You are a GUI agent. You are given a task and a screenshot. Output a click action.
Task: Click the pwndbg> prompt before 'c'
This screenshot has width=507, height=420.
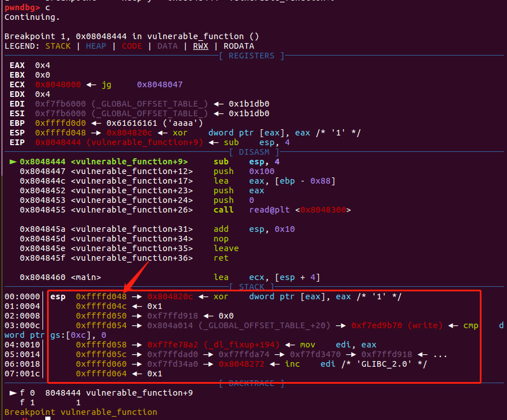[x=22, y=7]
